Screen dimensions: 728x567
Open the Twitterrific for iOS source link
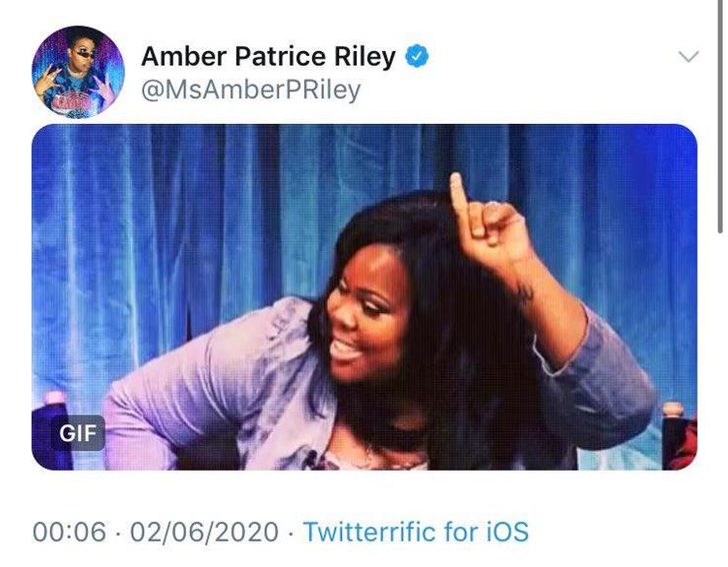(x=416, y=532)
